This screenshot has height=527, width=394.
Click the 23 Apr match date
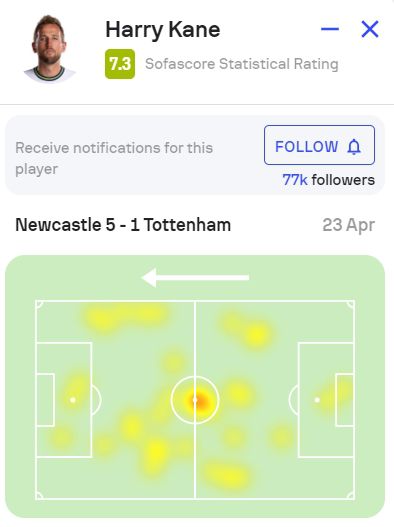(349, 225)
